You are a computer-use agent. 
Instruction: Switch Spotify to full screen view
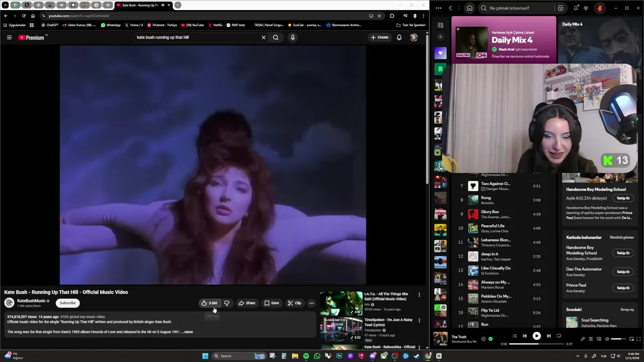(638, 339)
